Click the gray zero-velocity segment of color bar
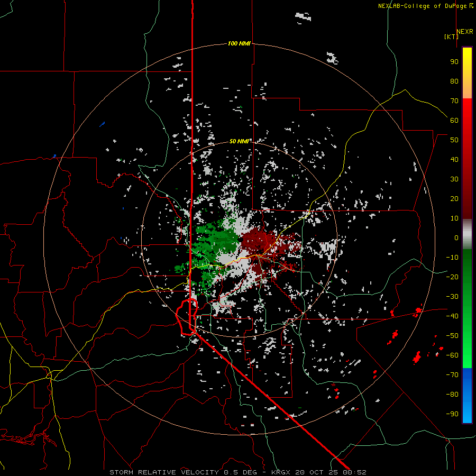Screen dimensions: 476x476 [467, 234]
